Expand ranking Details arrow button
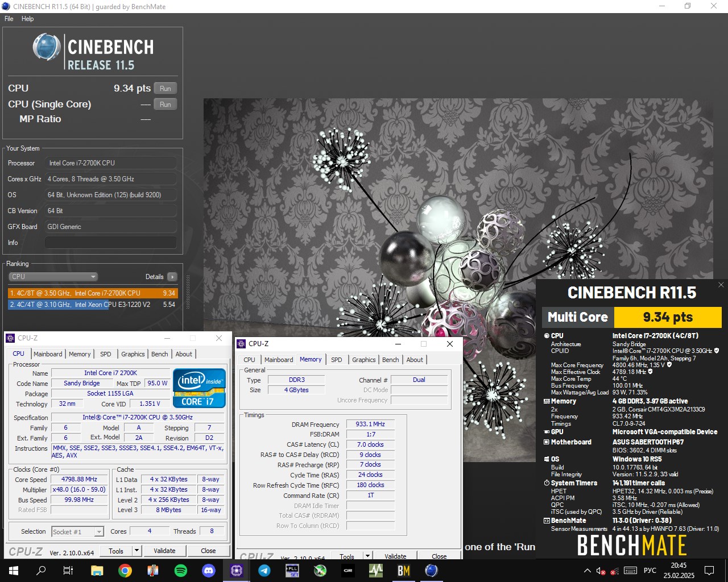The image size is (728, 582). coord(172,277)
